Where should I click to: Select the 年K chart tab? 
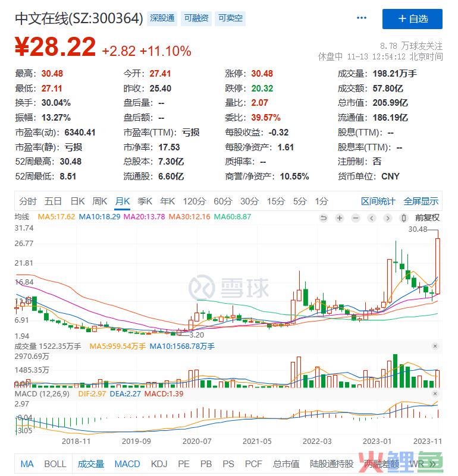tap(168, 201)
